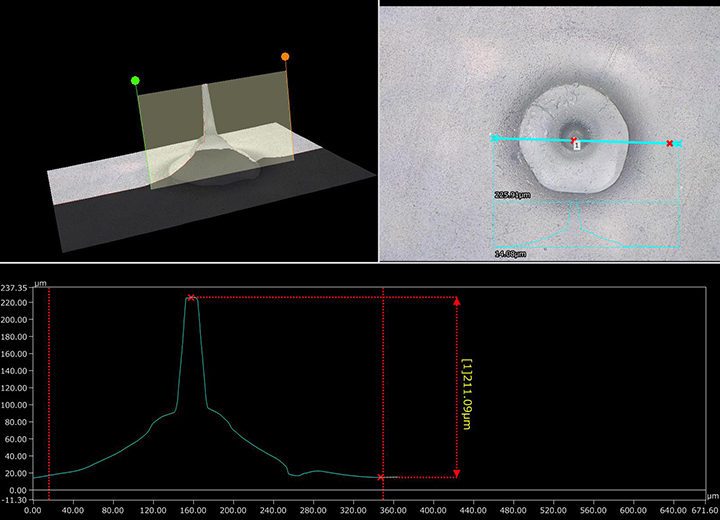Click the cyan profile line across the crater
Image resolution: width=720 pixels, height=520 pixels.
click(x=620, y=142)
